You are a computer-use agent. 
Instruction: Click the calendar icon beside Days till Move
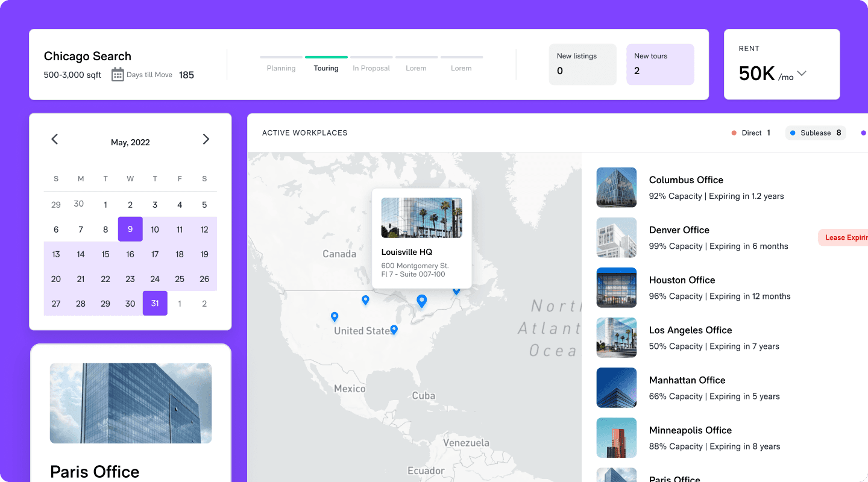pyautogui.click(x=118, y=75)
